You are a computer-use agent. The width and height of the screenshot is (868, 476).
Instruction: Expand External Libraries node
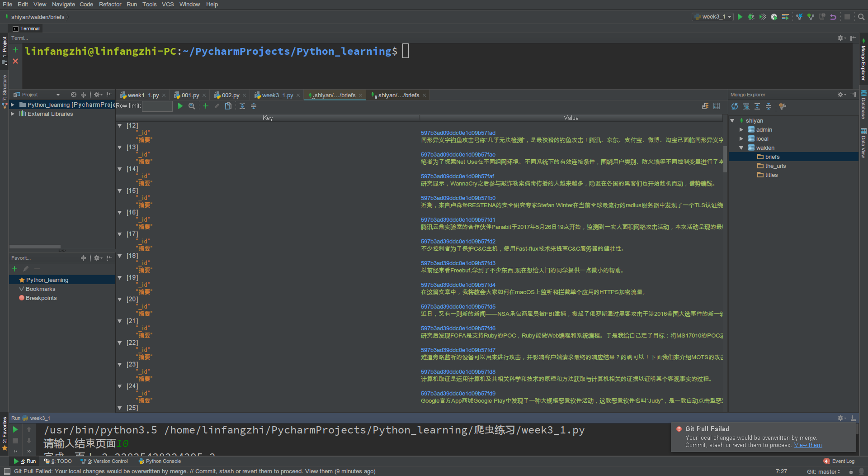click(13, 114)
